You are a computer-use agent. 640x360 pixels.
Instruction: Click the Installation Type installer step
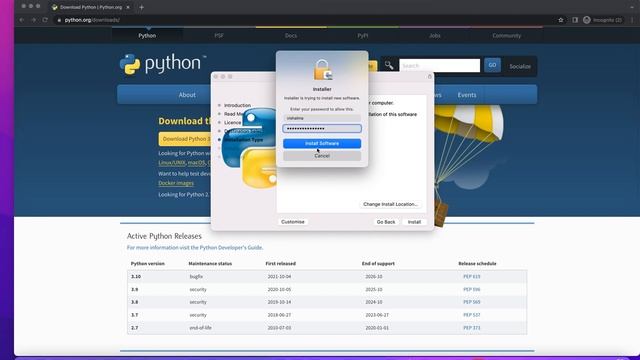click(243, 140)
